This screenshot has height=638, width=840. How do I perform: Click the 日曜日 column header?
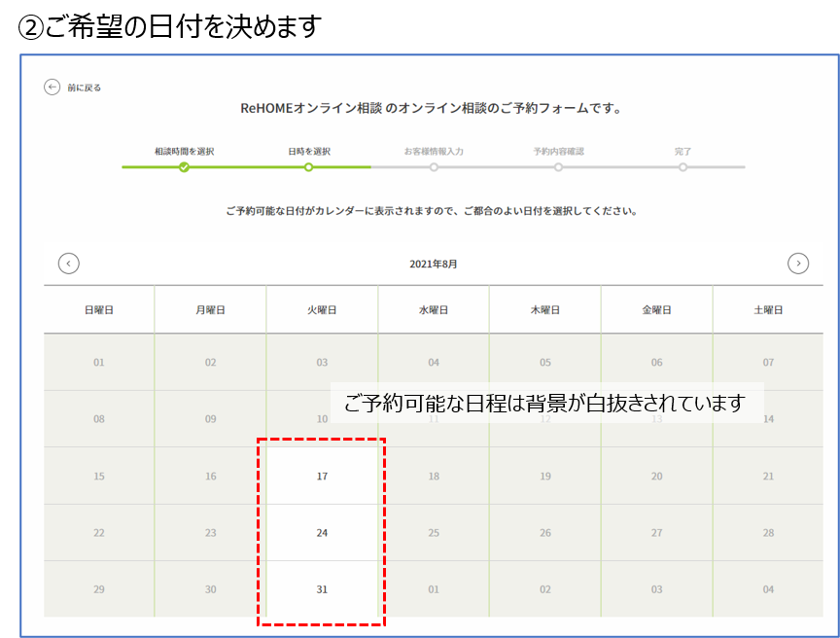point(99,310)
